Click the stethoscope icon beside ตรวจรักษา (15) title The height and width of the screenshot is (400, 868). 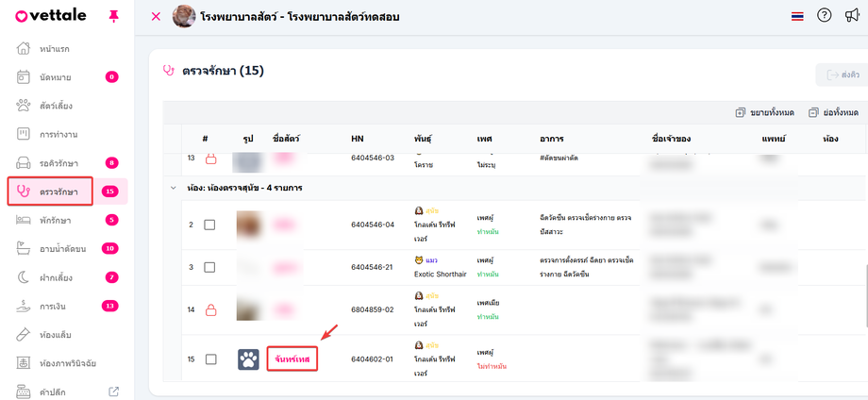pos(169,71)
